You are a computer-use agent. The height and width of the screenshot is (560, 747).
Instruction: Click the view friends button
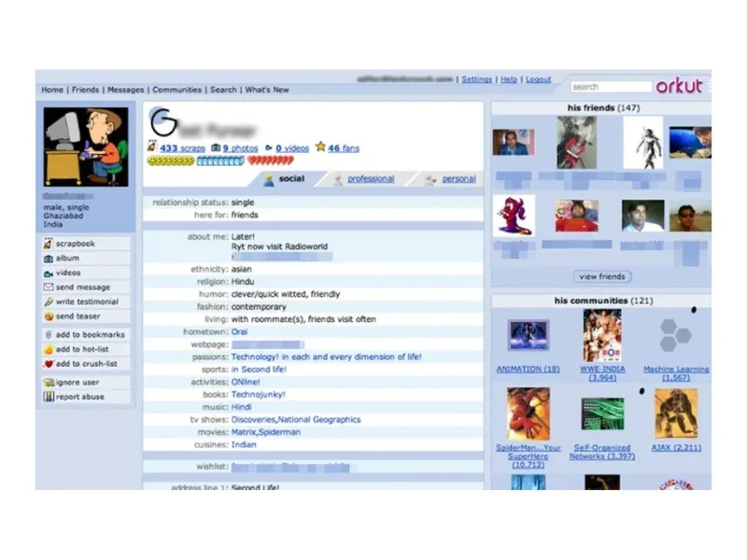point(602,276)
